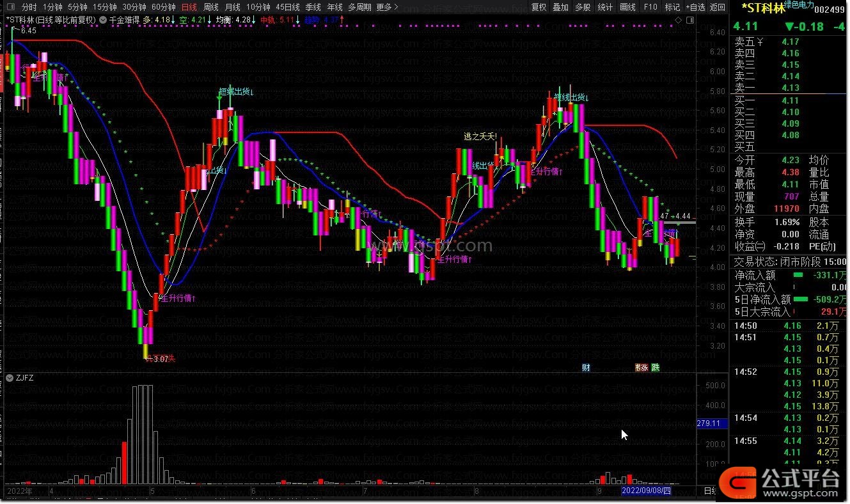
Task: Click the *ST科林 stock name header
Action: coord(762,8)
